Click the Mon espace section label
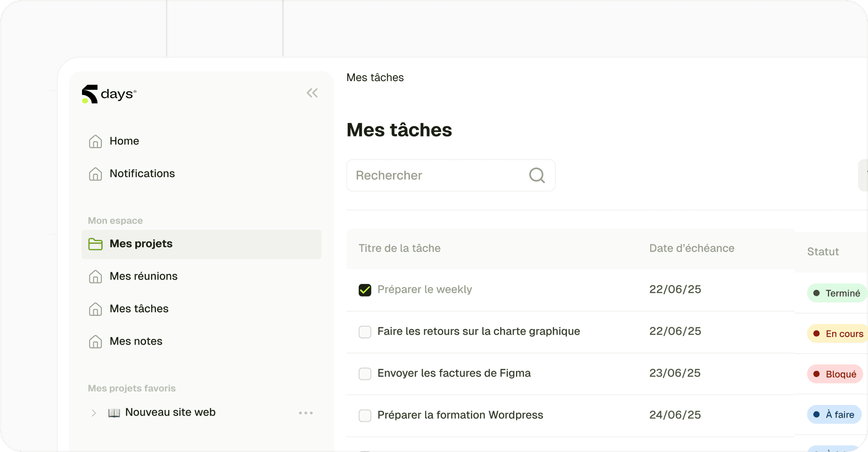The width and height of the screenshot is (868, 452). [x=115, y=221]
